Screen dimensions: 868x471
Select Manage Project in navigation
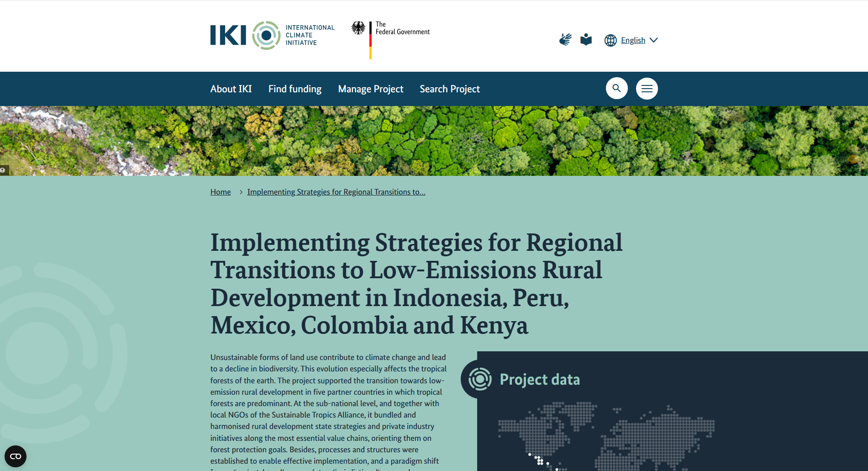tap(371, 89)
